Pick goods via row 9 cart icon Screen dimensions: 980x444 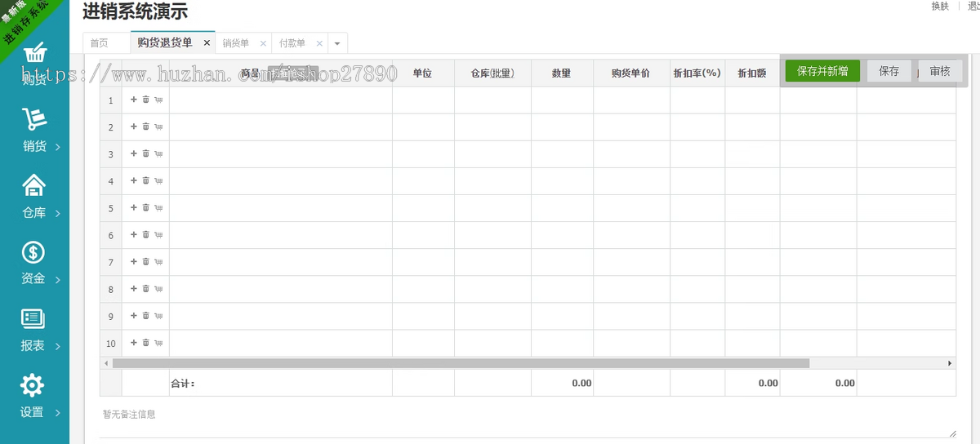point(158,315)
